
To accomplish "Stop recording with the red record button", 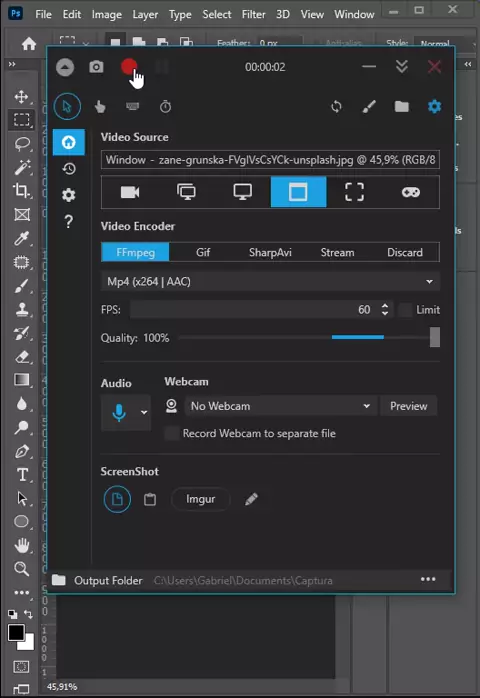I will click(x=129, y=67).
